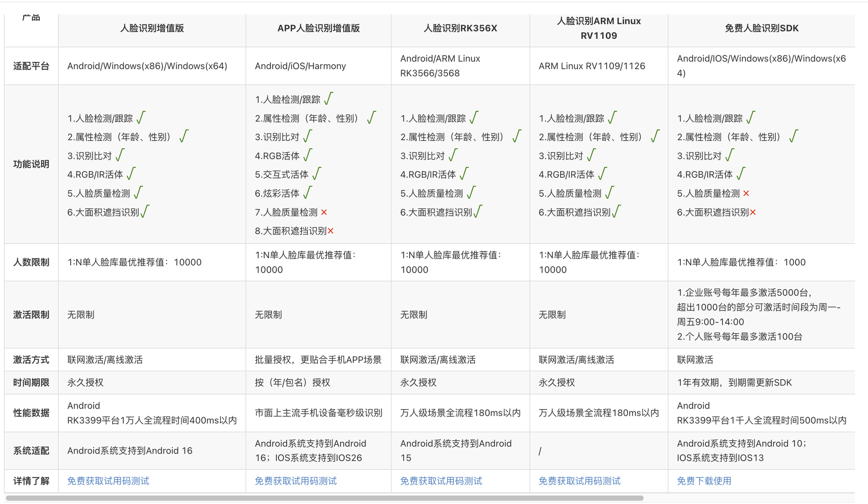Click RK3399平台1千人全流程时间500ms以内 text
This screenshot has width=868, height=504.
pos(762,420)
